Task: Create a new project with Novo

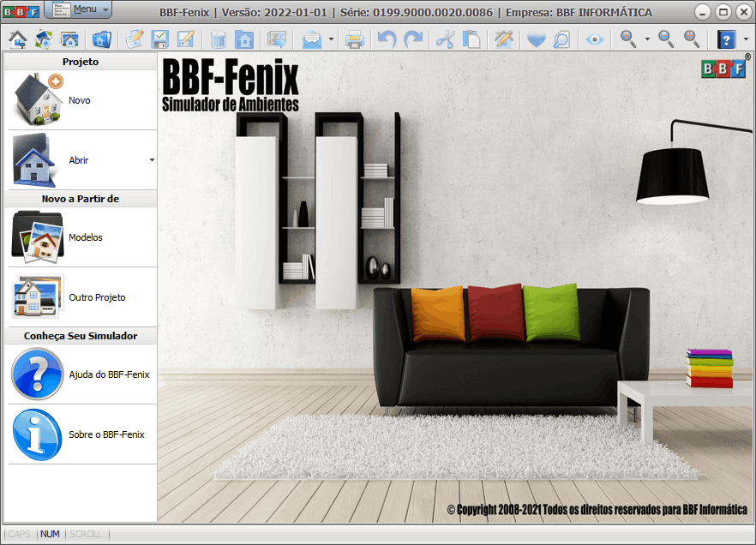Action: click(x=82, y=100)
